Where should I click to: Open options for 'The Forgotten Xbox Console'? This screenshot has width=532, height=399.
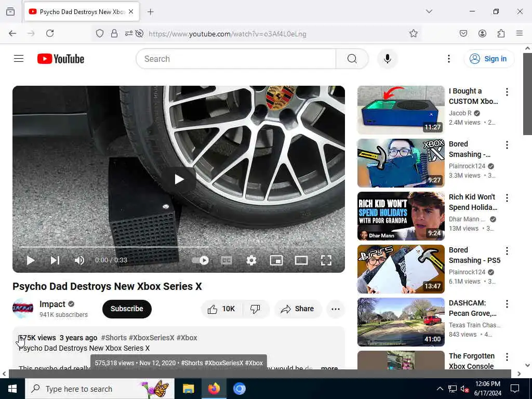[507, 356]
